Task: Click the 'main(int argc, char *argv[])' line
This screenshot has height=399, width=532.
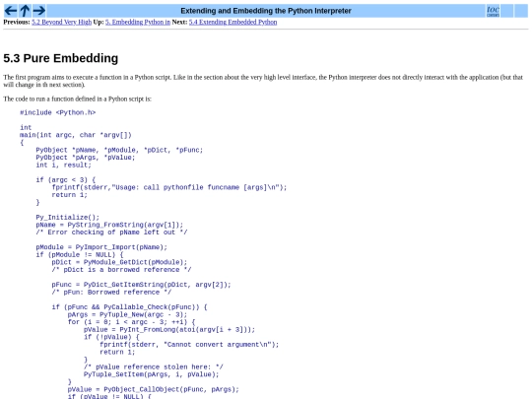Action: click(75, 135)
